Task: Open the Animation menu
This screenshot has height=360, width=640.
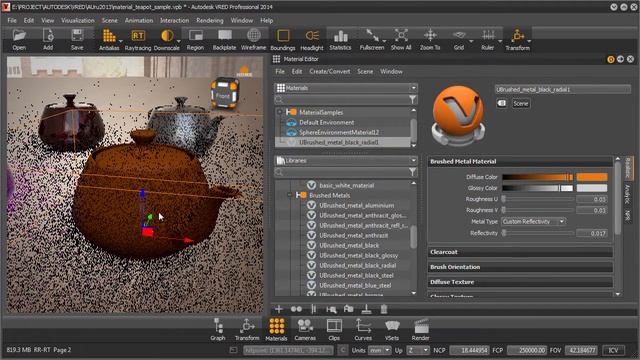Action: click(139, 20)
